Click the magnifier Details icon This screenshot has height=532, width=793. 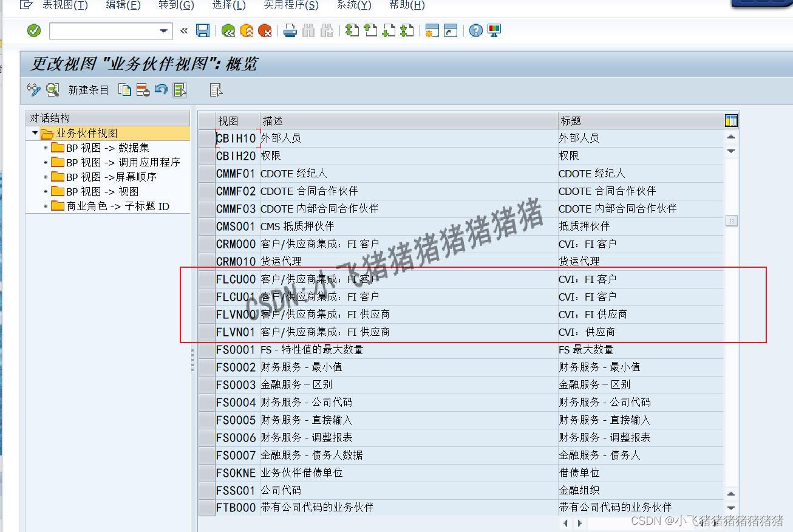[x=53, y=90]
